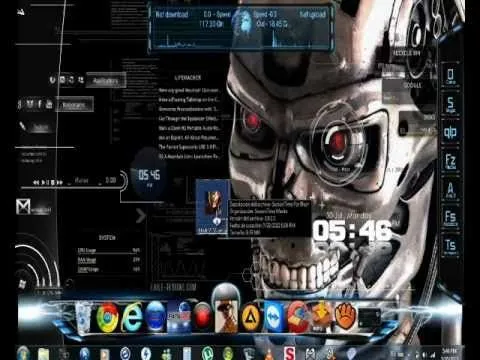This screenshot has width=480, height=360.
Task: Play the track in music player
Action: pos(44,182)
